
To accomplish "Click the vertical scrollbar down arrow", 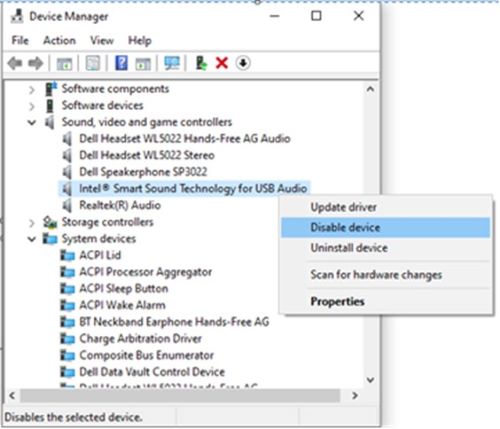I will (370, 380).
